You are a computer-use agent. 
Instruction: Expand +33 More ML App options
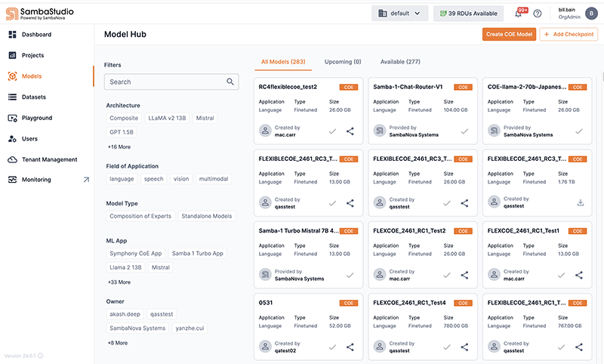pyautogui.click(x=119, y=282)
